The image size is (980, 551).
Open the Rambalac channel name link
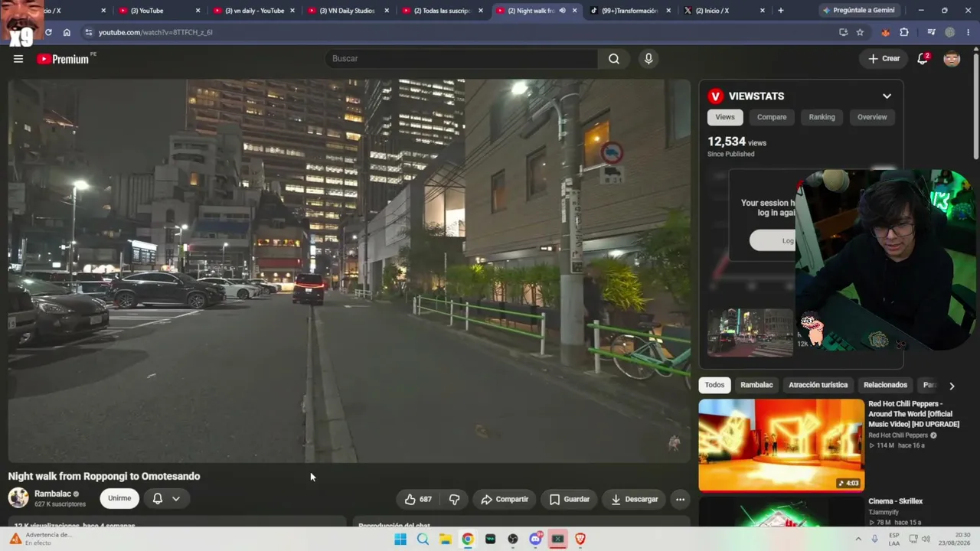point(52,494)
